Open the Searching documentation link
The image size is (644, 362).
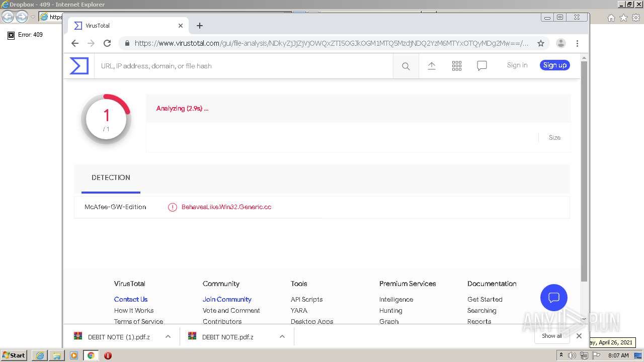point(482,311)
